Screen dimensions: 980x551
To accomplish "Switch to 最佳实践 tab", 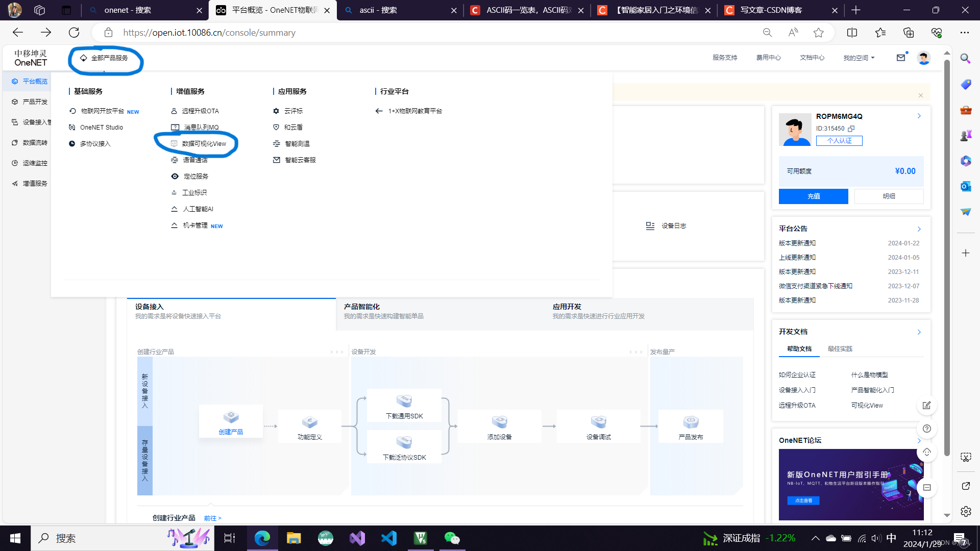I will (x=840, y=349).
